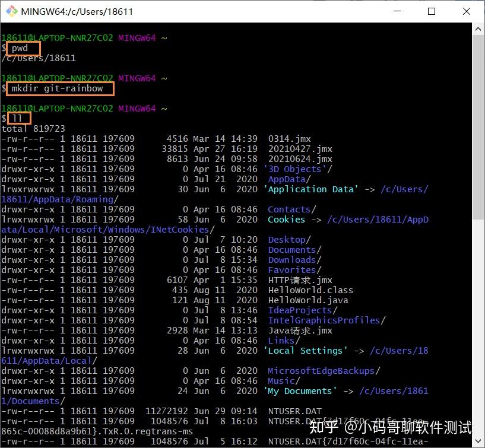Viewport: 485px width, 448px height.
Task: Click the size value 11272192
Action: (167, 411)
